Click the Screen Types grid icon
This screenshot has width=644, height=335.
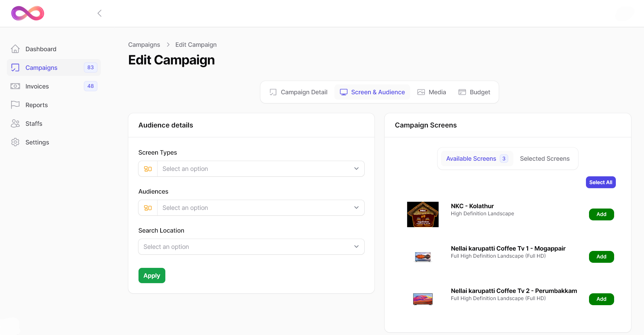148,169
